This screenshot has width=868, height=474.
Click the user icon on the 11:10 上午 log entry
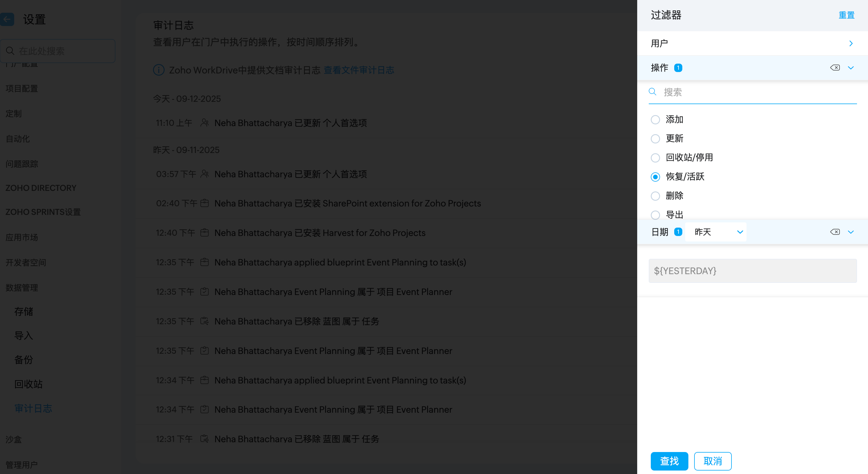coord(204,123)
